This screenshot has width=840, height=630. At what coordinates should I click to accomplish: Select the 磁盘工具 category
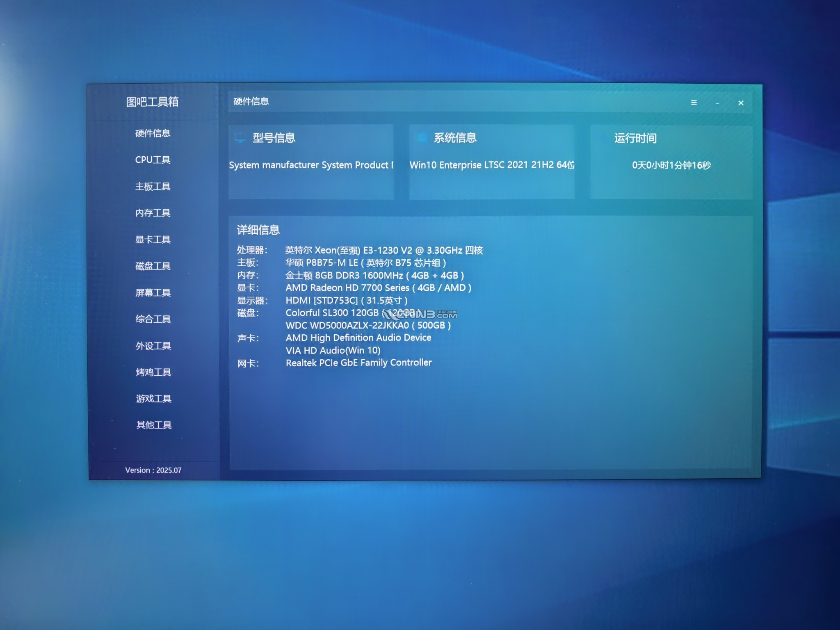pyautogui.click(x=153, y=266)
